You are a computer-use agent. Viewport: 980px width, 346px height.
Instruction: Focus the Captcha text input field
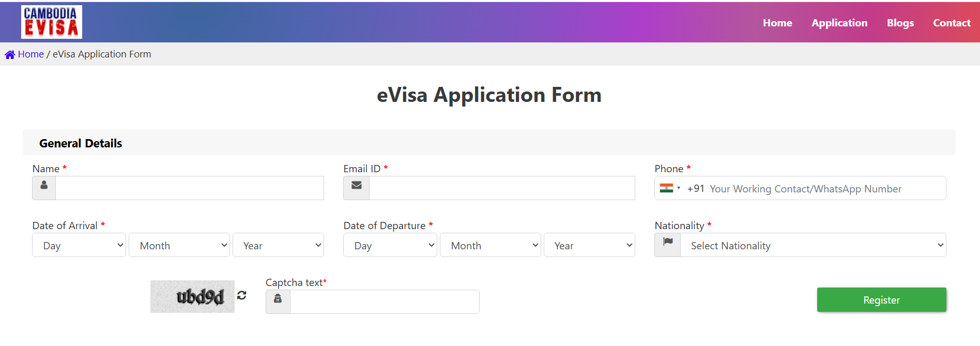(x=385, y=302)
